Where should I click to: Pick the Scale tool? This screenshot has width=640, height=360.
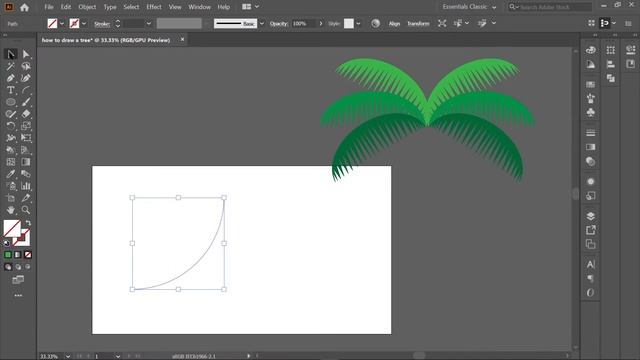[x=26, y=126]
